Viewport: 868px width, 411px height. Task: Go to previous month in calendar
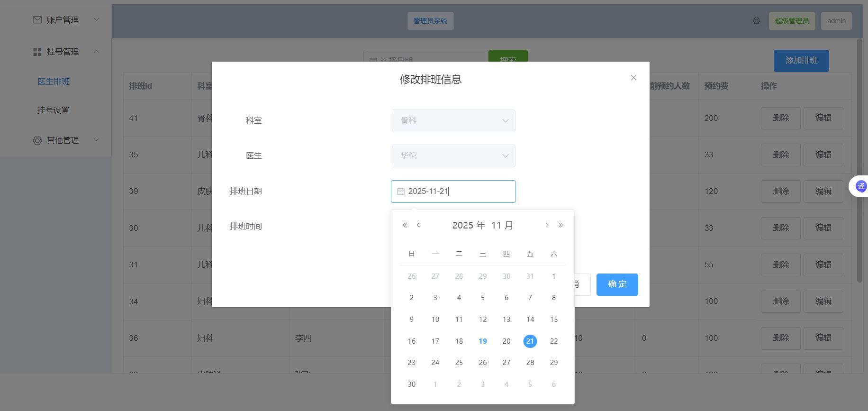click(418, 225)
